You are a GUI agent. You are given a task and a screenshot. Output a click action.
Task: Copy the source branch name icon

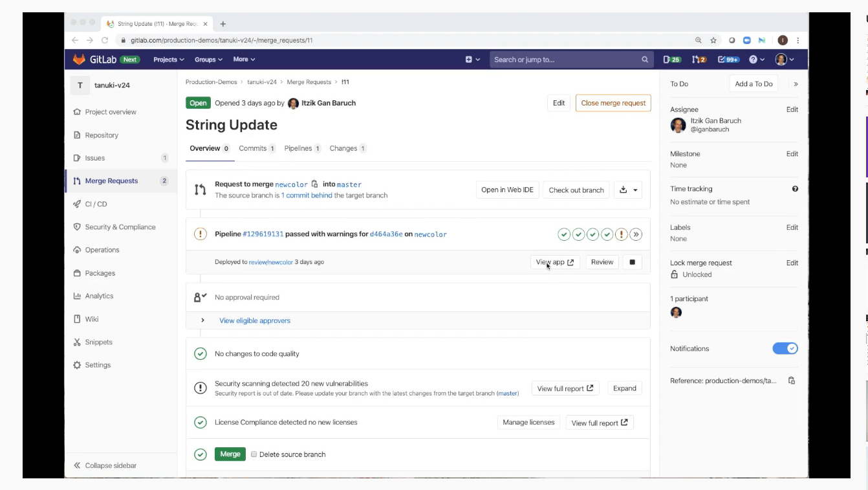pos(315,184)
